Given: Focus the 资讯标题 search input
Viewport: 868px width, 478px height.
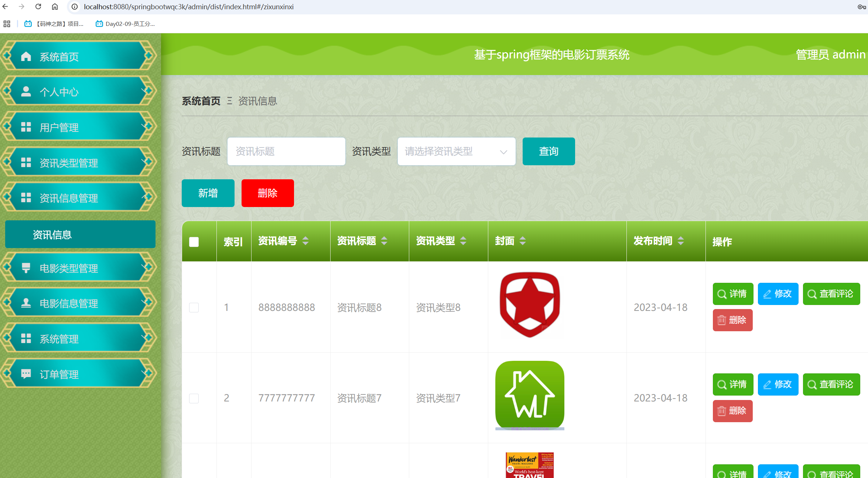Looking at the screenshot, I should (286, 151).
